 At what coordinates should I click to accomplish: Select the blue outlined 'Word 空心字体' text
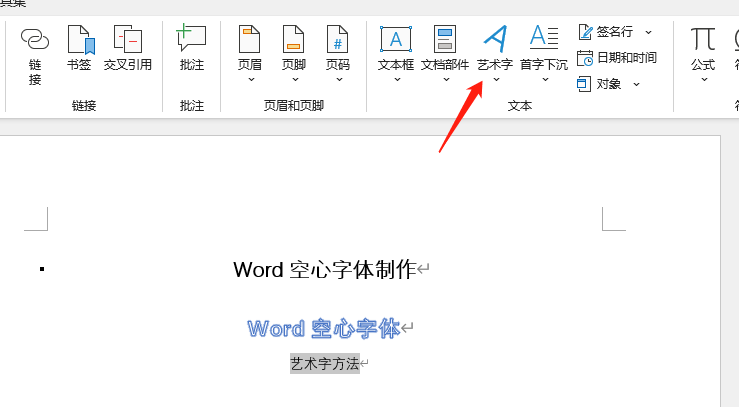coord(324,328)
